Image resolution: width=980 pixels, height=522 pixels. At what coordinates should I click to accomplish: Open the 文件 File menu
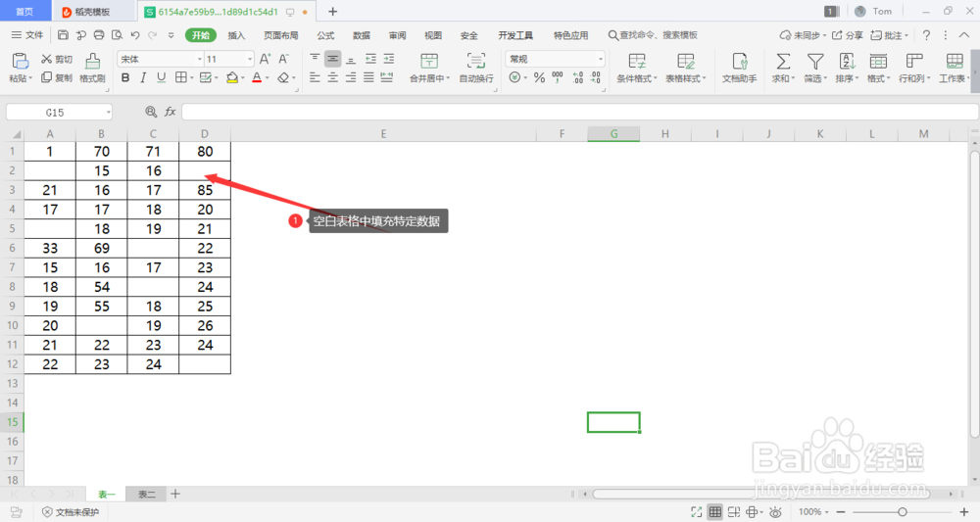click(27, 35)
